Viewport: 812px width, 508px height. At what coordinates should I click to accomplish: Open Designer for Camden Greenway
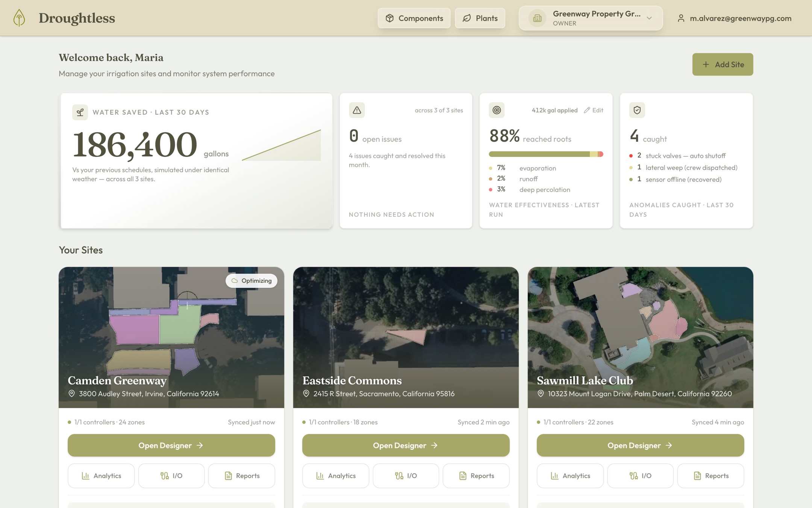(x=171, y=446)
